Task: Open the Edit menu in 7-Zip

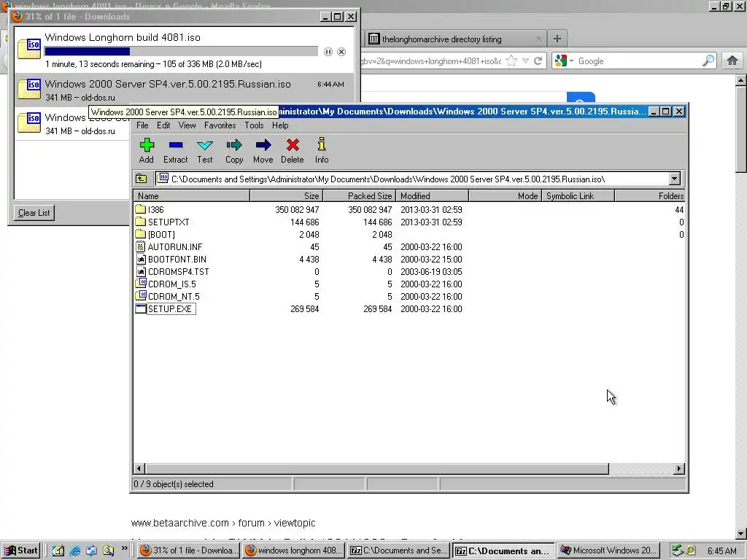Action: coord(163,125)
